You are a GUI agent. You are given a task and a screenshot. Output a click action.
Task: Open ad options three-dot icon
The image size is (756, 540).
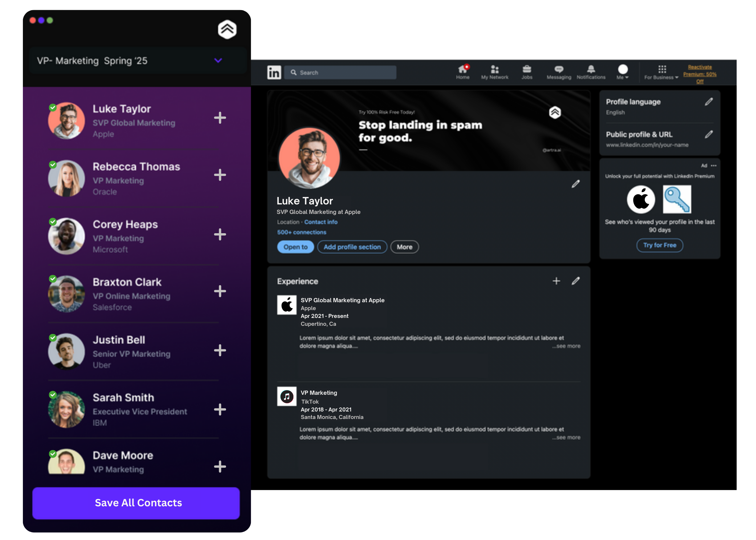point(714,165)
